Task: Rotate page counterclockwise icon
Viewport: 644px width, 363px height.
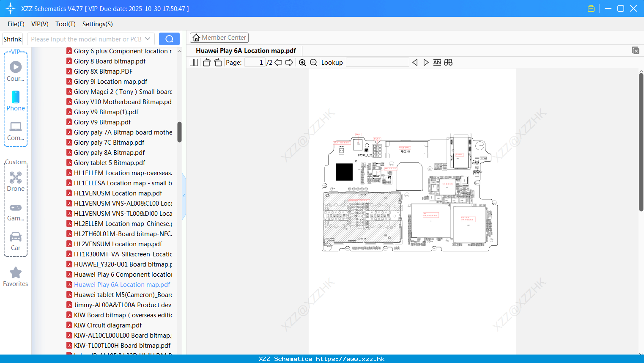Action: click(206, 62)
